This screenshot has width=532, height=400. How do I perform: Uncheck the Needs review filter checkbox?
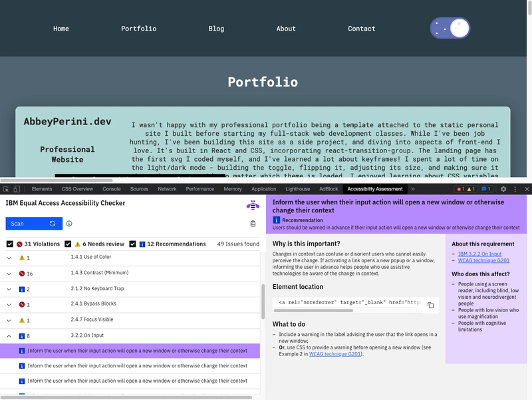point(68,243)
